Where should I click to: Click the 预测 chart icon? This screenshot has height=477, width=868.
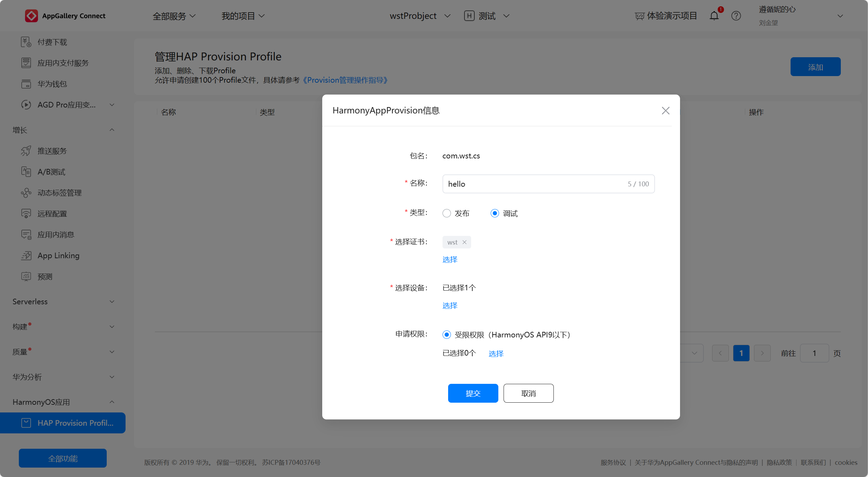(x=26, y=276)
